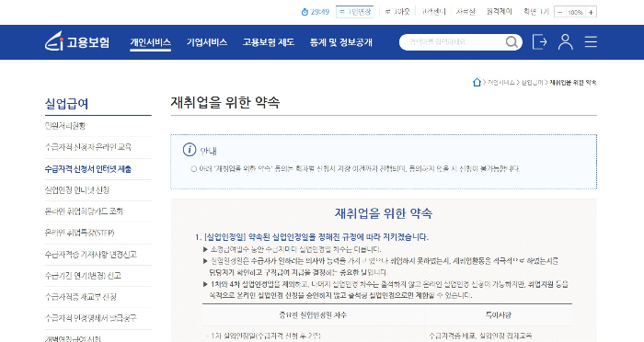
Task: Open 수급자격증 기재사항 변경신고
Action: [91, 255]
